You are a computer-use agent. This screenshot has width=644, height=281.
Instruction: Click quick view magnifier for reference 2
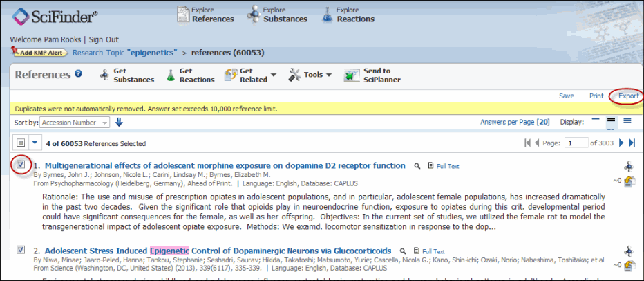tap(403, 251)
